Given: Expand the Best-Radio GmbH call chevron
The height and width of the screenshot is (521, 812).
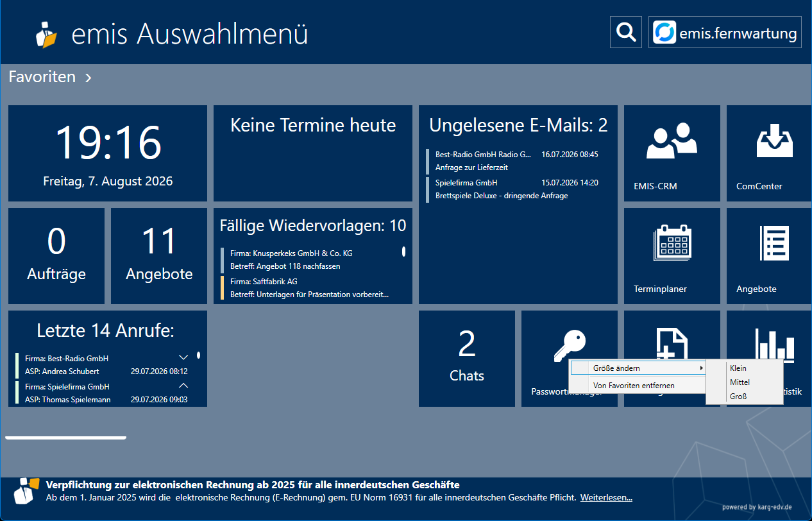Looking at the screenshot, I should (183, 357).
